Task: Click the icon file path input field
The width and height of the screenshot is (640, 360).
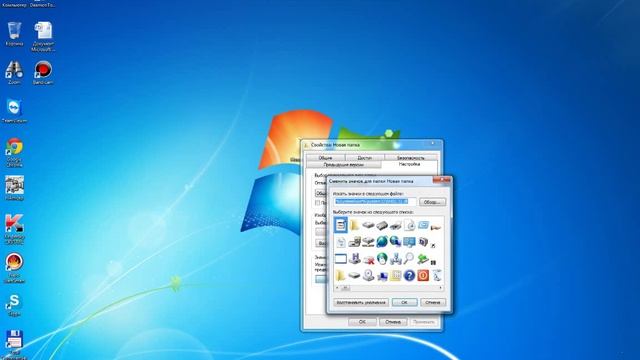Action: [x=375, y=202]
